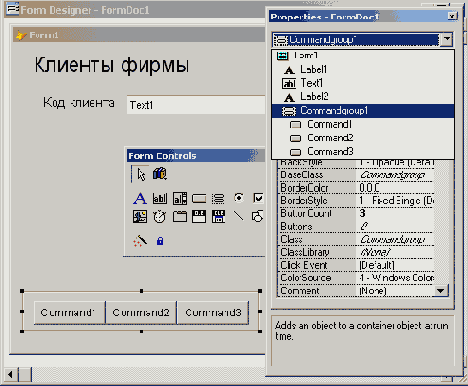The width and height of the screenshot is (468, 386).
Task: Select the BaseClass property row
Action: (x=356, y=175)
